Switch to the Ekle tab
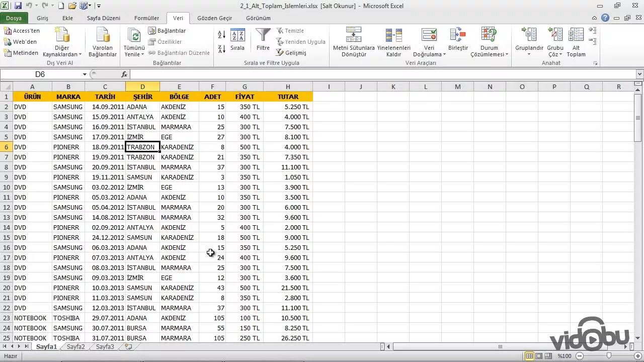Image resolution: width=644 pixels, height=362 pixels. tap(67, 18)
